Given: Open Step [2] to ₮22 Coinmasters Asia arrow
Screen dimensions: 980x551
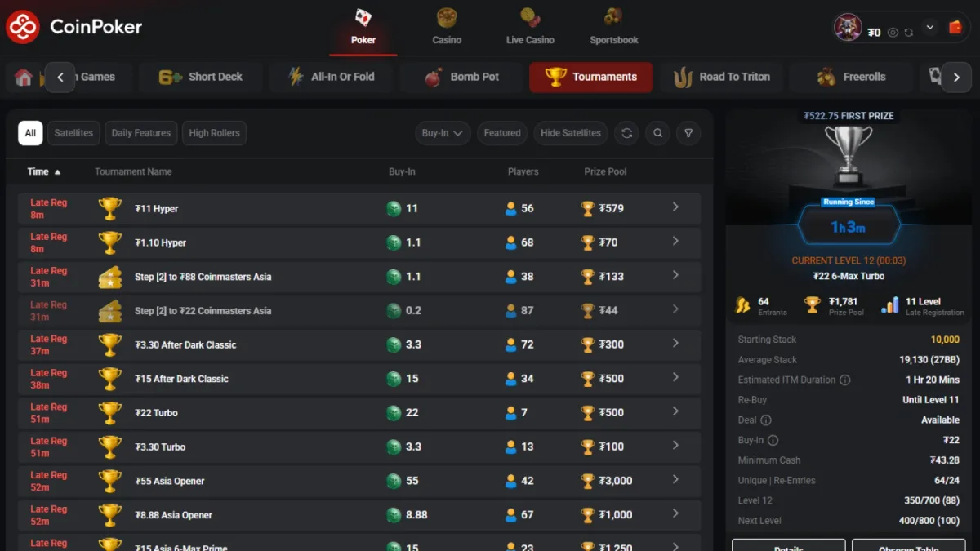Looking at the screenshot, I should [675, 309].
